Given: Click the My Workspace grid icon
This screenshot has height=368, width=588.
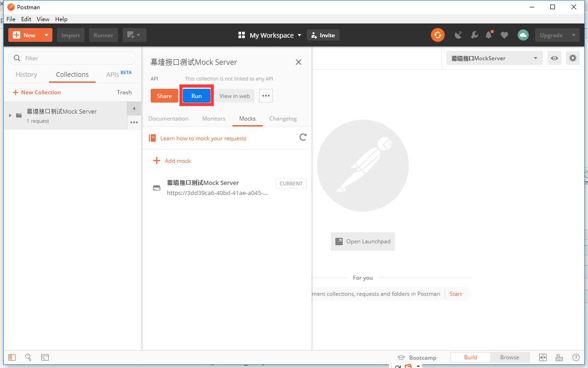Looking at the screenshot, I should click(242, 35).
